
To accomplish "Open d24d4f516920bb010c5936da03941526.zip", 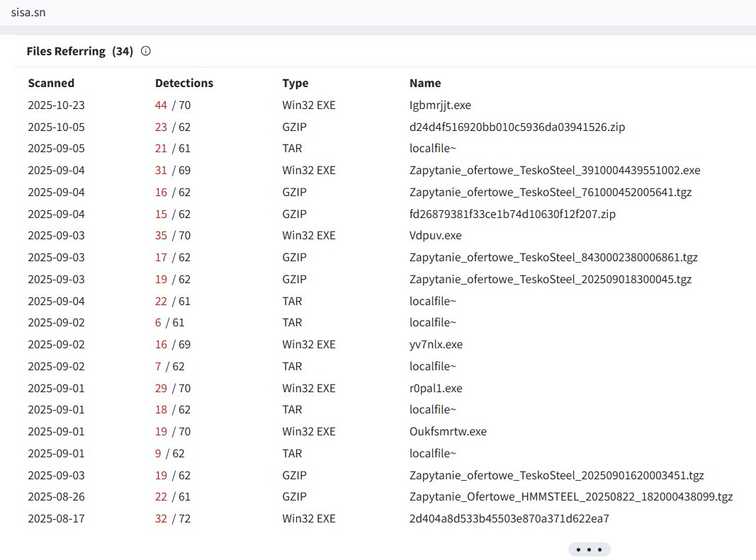I will click(517, 127).
